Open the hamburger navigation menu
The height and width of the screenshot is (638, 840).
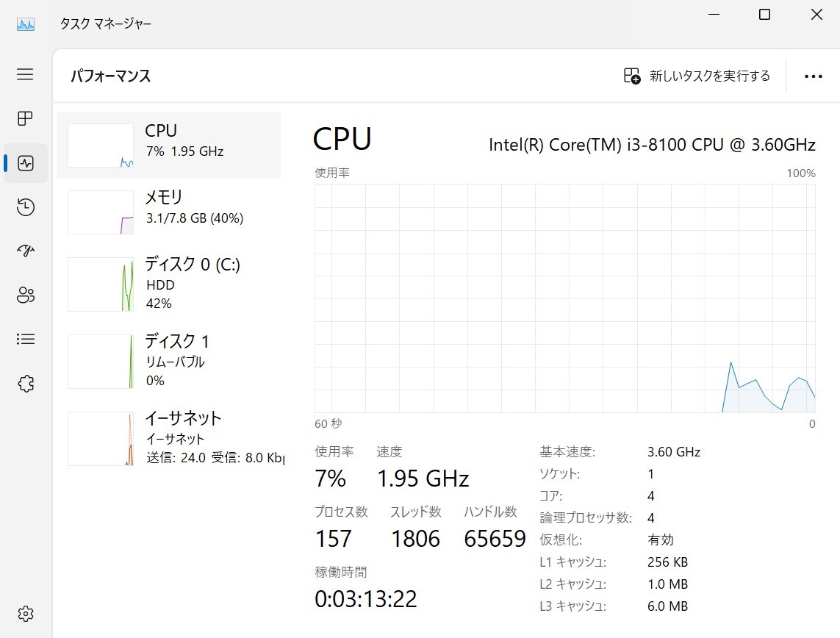click(26, 74)
